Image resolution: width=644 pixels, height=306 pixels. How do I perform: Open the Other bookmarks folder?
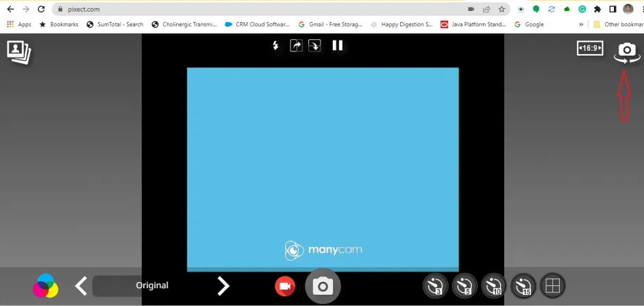tap(618, 24)
